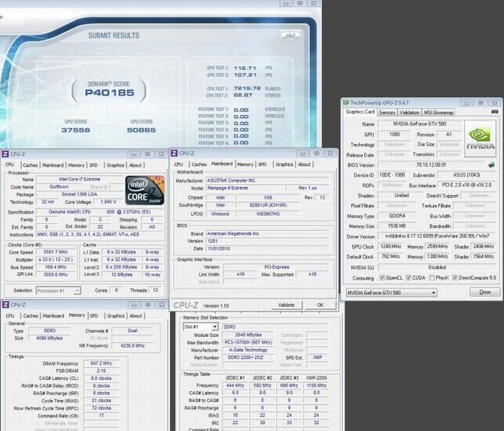The image size is (504, 431).
Task: Click GPU-Z subvendor "ASUS (1043)"
Action: [x=466, y=175]
